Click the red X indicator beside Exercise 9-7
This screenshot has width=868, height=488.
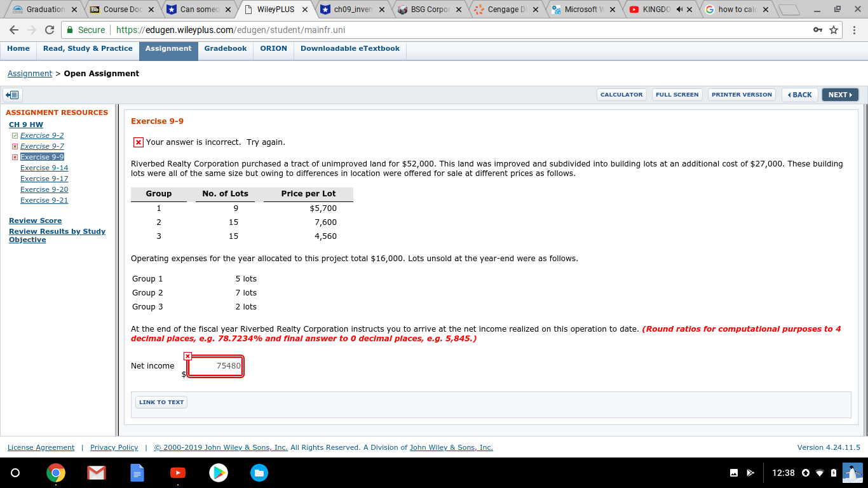point(15,146)
